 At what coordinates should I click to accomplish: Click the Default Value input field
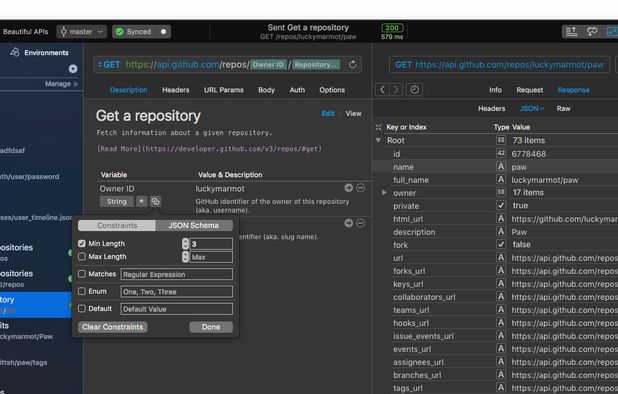point(177,309)
